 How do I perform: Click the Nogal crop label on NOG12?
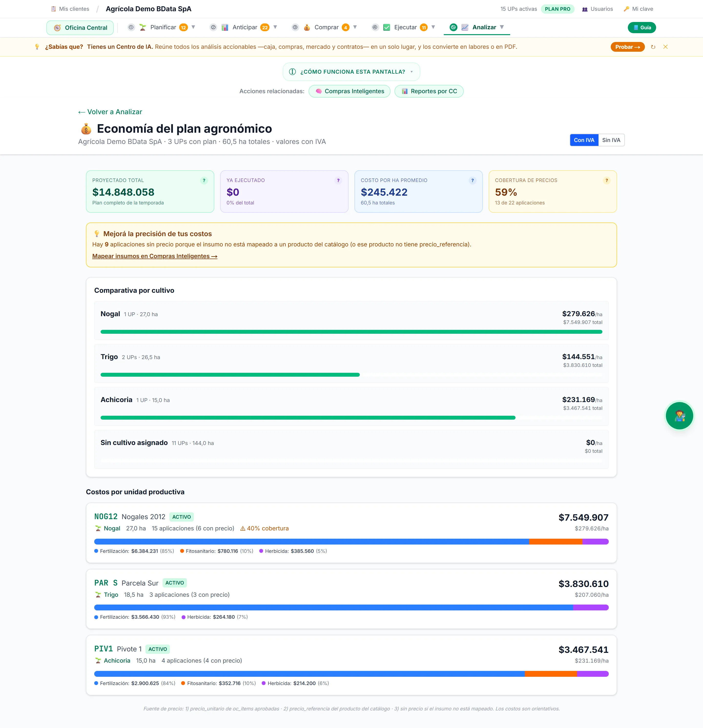[112, 528]
